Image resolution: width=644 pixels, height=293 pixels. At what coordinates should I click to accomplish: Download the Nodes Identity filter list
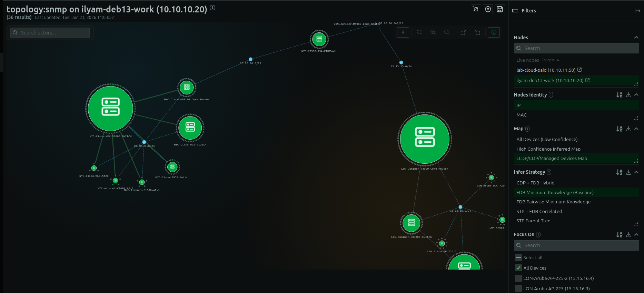(x=628, y=95)
